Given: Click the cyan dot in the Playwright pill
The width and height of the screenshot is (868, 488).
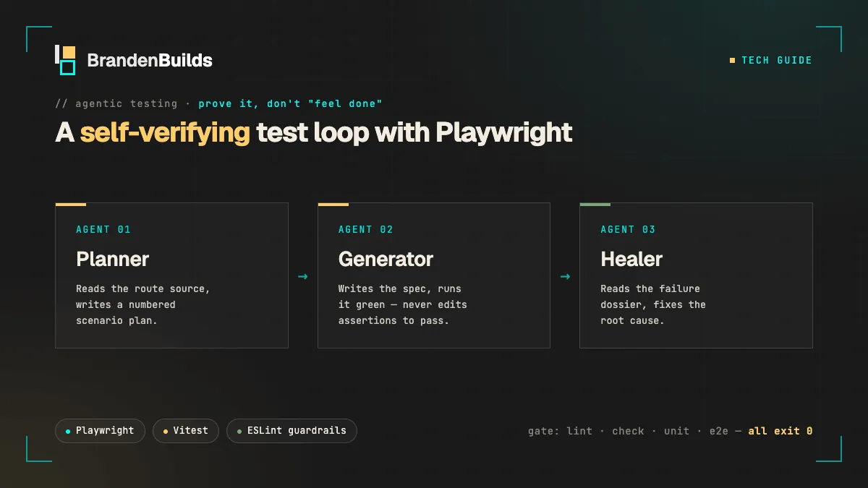Looking at the screenshot, I should 68,431.
